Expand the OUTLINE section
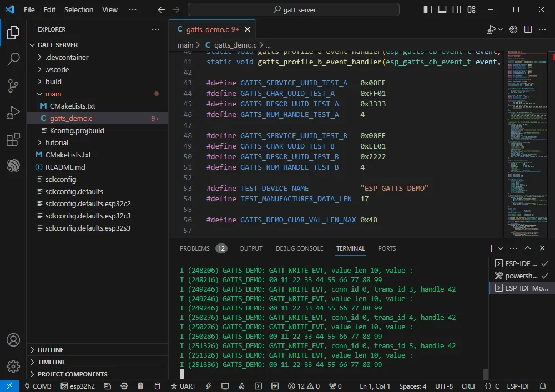This screenshot has width=555, height=392. (50, 350)
